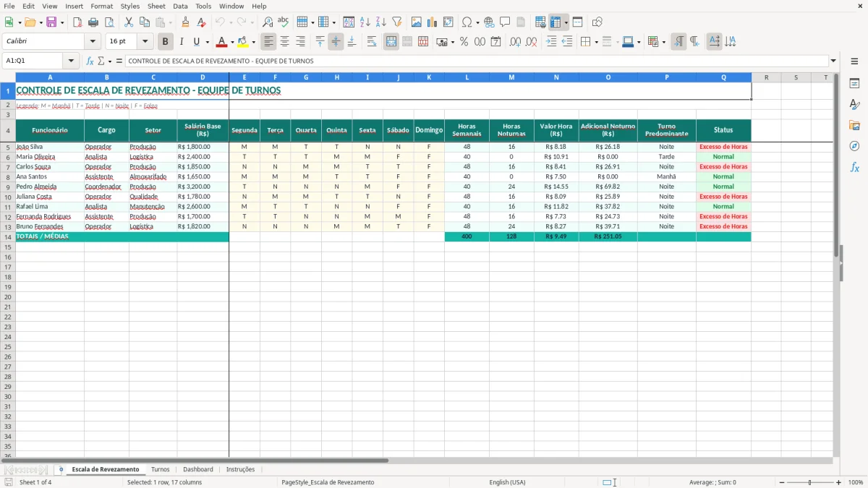This screenshot has height=488, width=868.
Task: Select Clone Formatting paintbrush
Action: click(x=185, y=22)
